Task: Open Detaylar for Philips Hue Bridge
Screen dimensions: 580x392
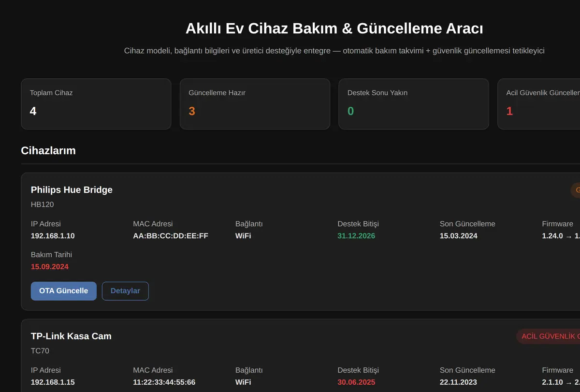Action: coord(125,291)
